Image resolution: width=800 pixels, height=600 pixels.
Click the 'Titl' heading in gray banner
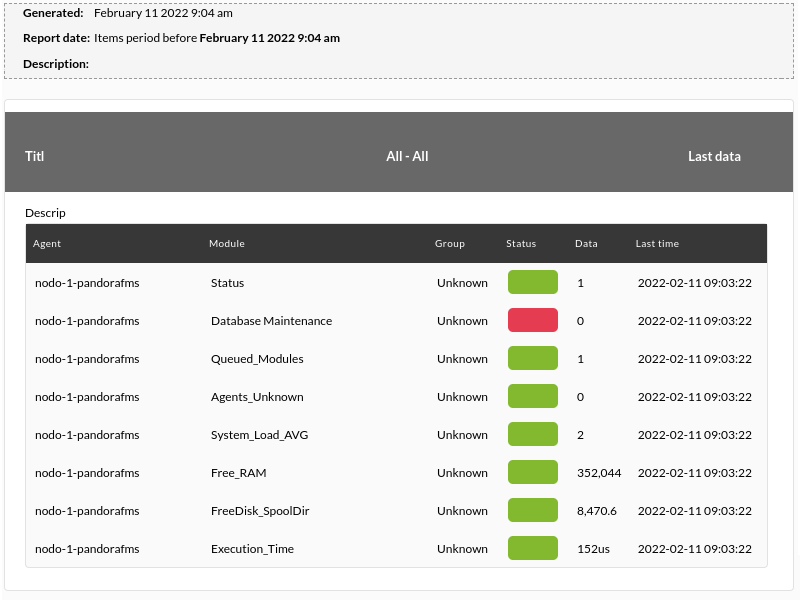coord(34,156)
